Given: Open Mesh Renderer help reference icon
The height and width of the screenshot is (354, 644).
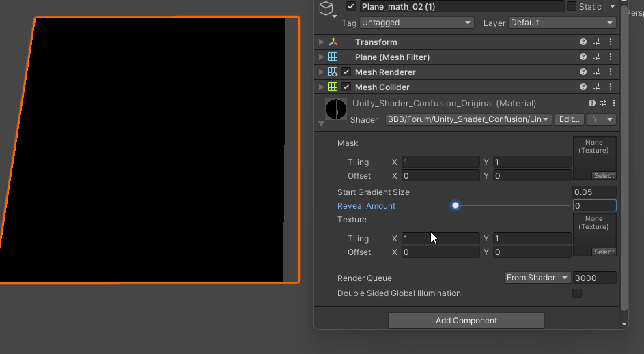Looking at the screenshot, I should click(x=583, y=72).
